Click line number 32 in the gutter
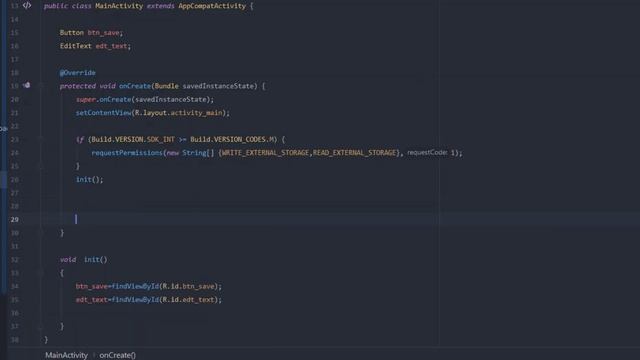 15,260
